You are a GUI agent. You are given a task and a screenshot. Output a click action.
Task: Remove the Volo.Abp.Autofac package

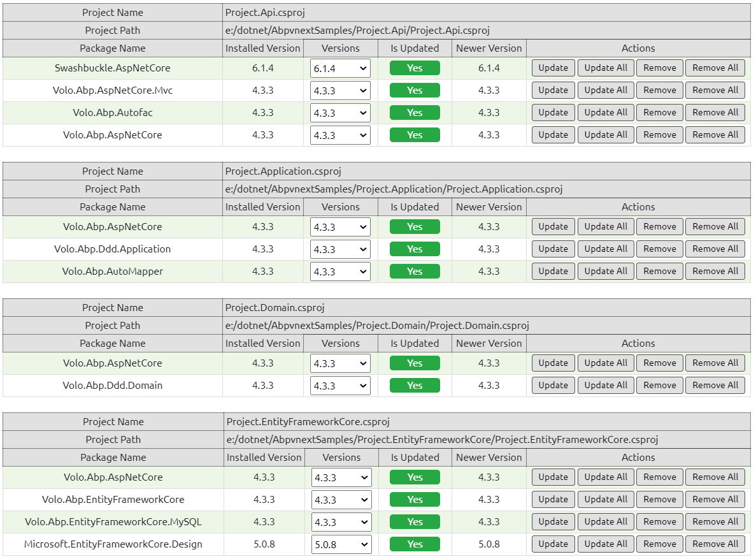click(660, 112)
